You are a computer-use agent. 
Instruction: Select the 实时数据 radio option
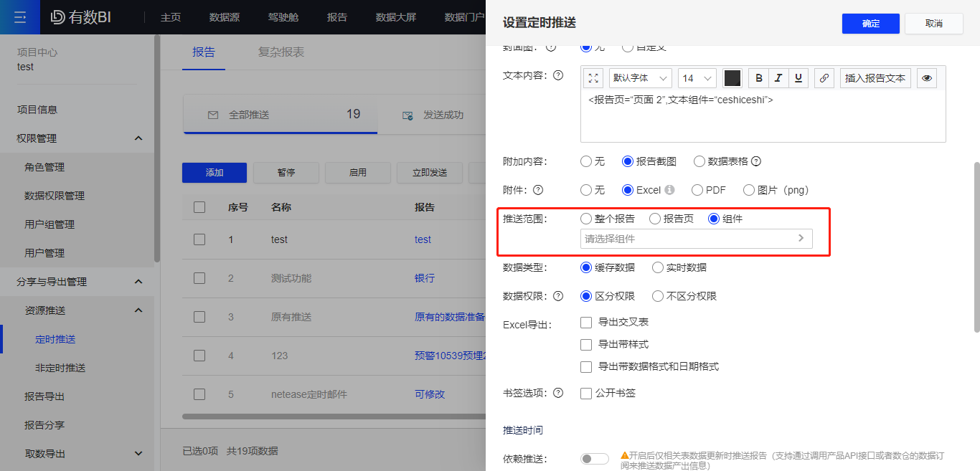coord(657,267)
